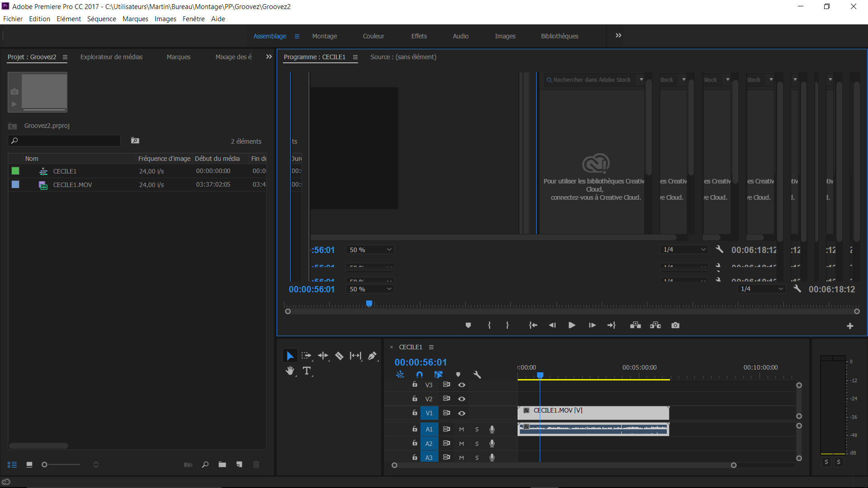Select the Selection tool arrow

[290, 356]
